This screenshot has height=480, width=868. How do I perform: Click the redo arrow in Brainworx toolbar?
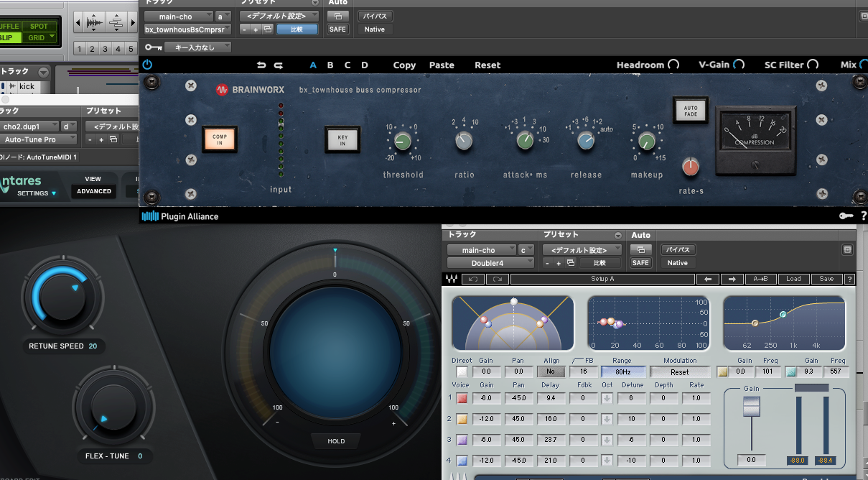click(279, 65)
